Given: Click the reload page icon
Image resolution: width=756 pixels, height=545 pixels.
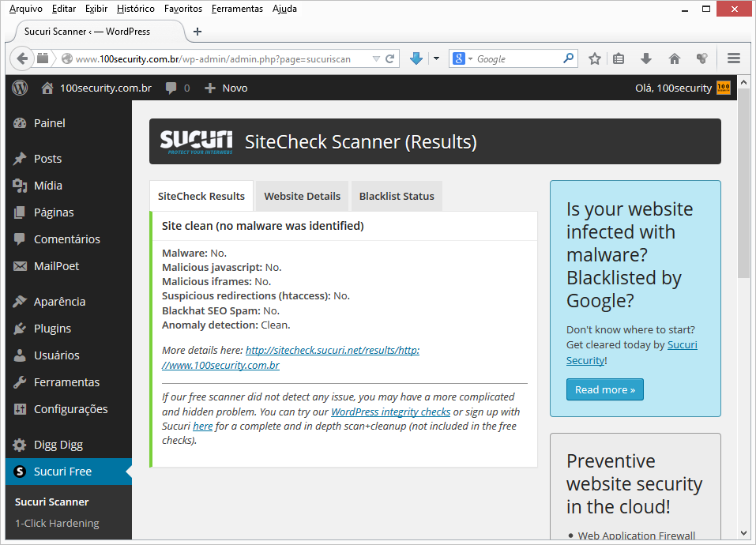Looking at the screenshot, I should pyautogui.click(x=390, y=58).
